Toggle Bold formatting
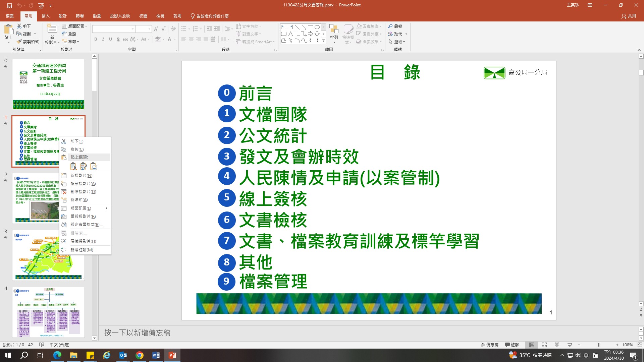Screen dimensions: 644x362 tap(96, 39)
